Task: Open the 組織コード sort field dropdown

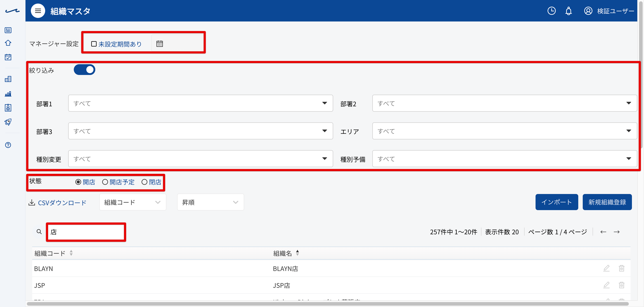Action: (x=133, y=202)
